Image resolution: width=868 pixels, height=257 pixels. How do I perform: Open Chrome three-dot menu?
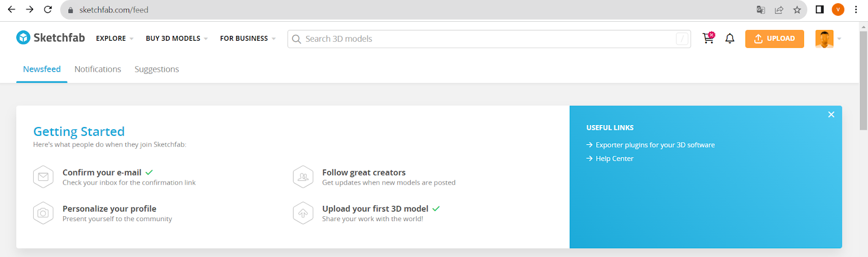(x=856, y=9)
